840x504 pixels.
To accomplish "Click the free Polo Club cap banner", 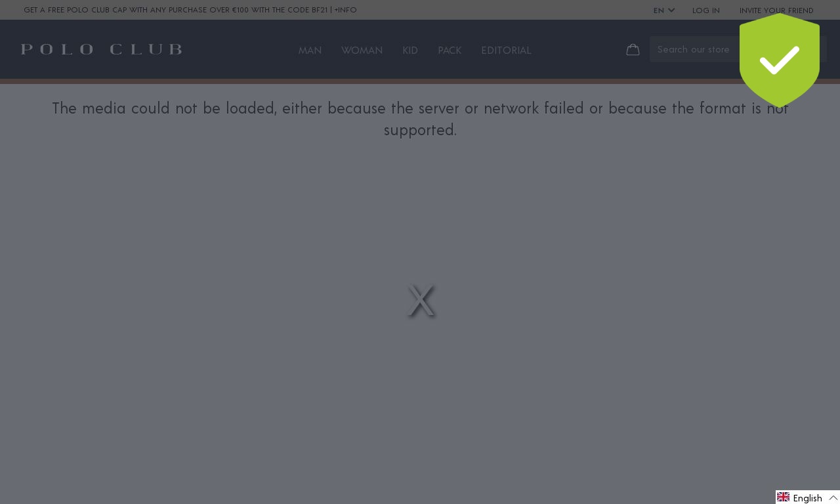I will point(176,10).
